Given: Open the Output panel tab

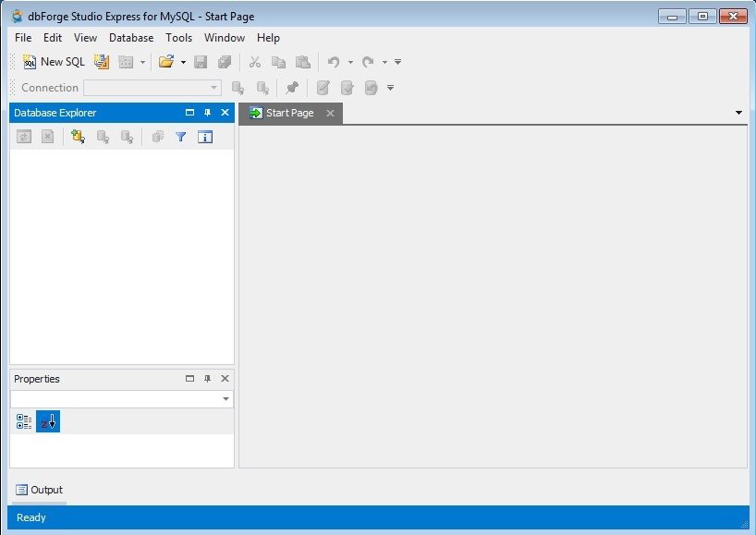Looking at the screenshot, I should (x=39, y=490).
